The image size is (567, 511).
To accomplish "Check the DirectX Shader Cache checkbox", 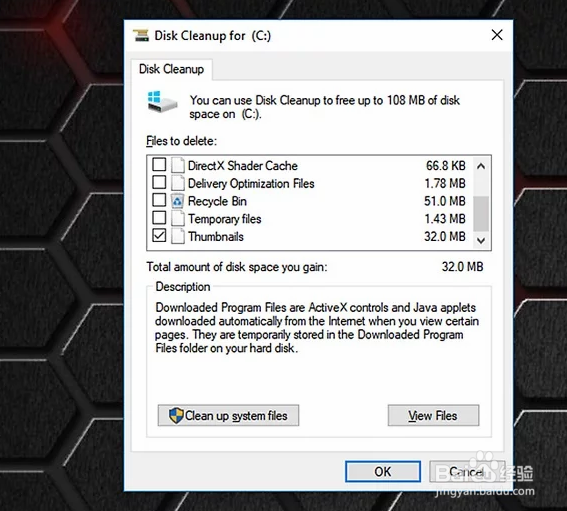I will [x=159, y=164].
